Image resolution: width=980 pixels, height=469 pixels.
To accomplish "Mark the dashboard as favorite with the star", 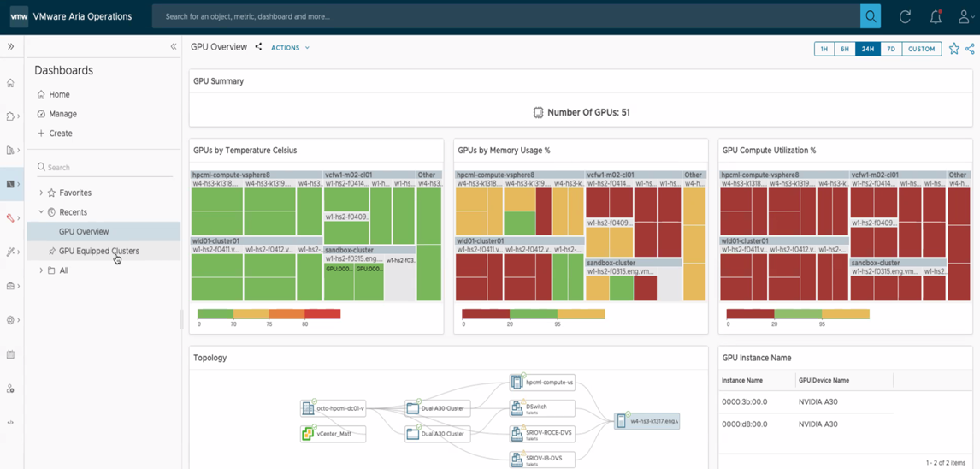I will [954, 49].
